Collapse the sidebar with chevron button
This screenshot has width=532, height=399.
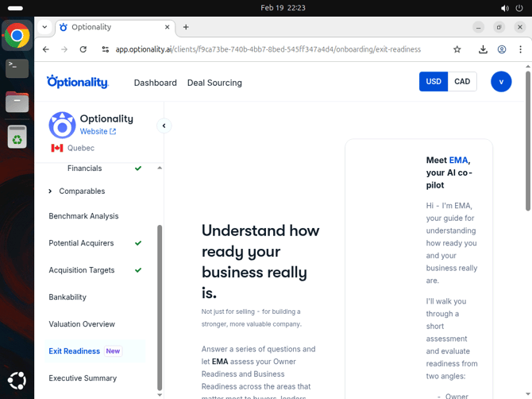(164, 126)
